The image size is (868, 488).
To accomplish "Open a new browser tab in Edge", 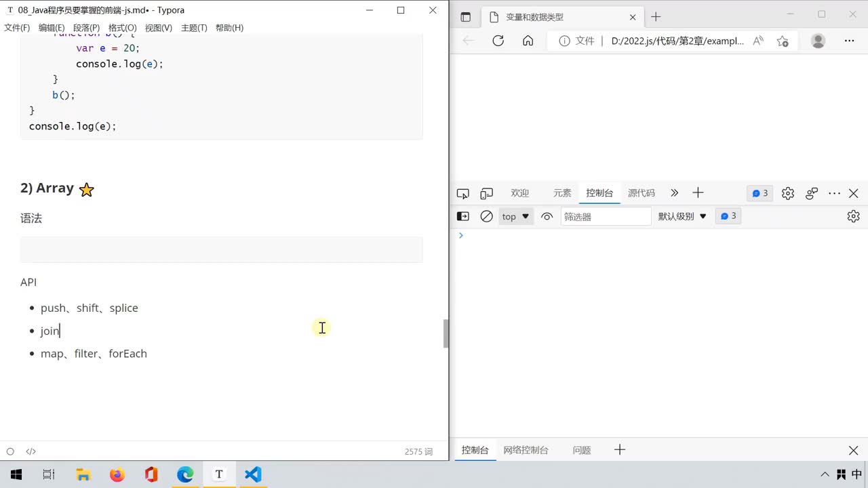I will pyautogui.click(x=656, y=17).
